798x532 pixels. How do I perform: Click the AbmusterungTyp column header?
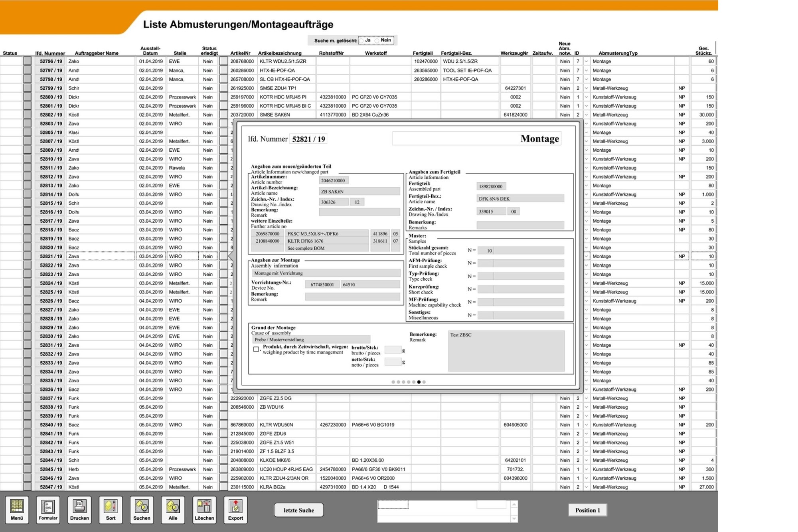click(618, 53)
